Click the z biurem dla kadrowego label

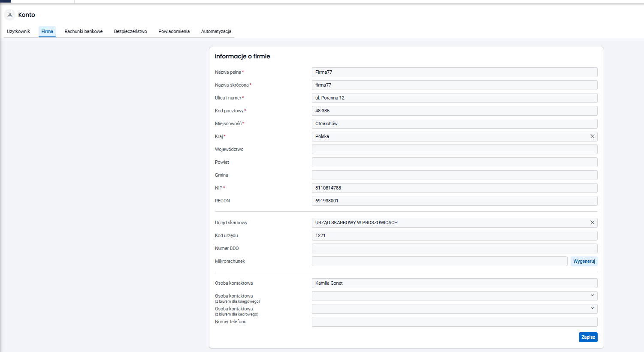click(x=236, y=314)
